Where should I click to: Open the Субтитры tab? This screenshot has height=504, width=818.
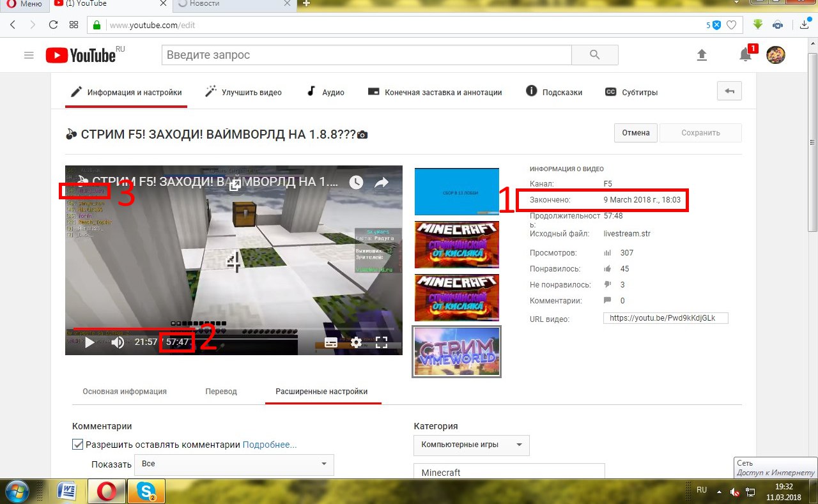pyautogui.click(x=631, y=92)
